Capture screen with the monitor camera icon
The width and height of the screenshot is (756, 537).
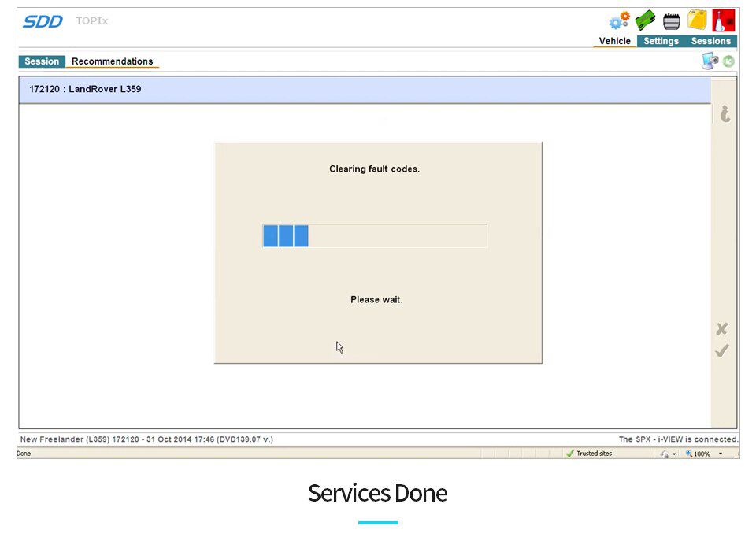(x=710, y=61)
